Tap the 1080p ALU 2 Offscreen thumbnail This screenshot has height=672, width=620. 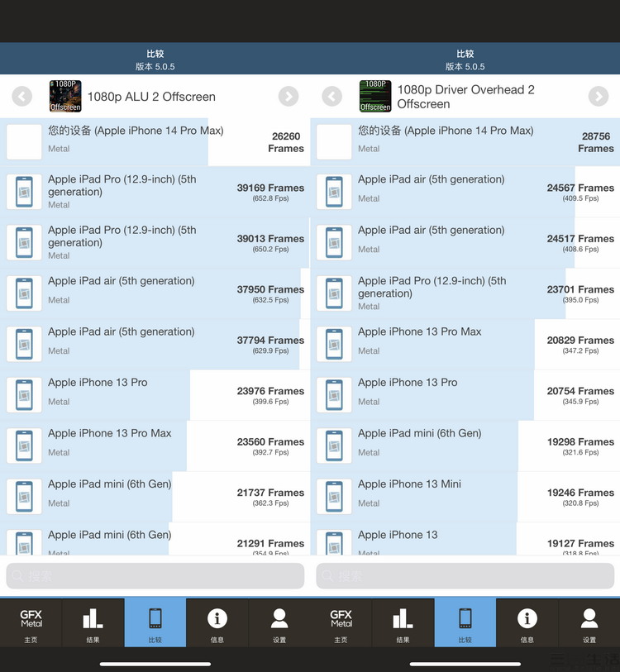[x=65, y=96]
